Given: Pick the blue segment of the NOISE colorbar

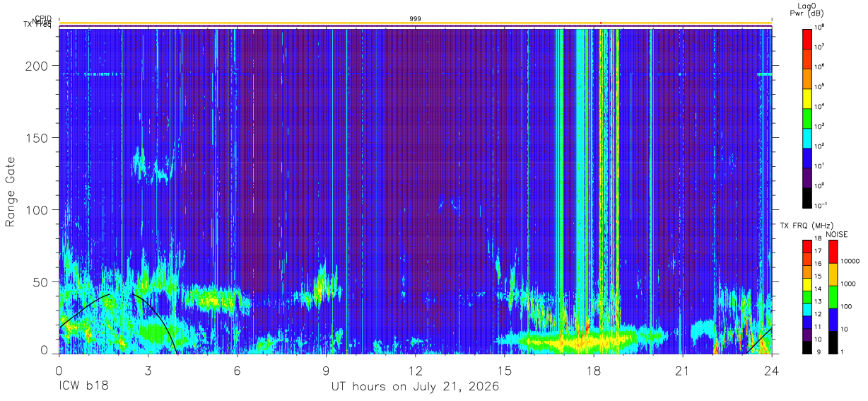Looking at the screenshot, I should pos(833,320).
